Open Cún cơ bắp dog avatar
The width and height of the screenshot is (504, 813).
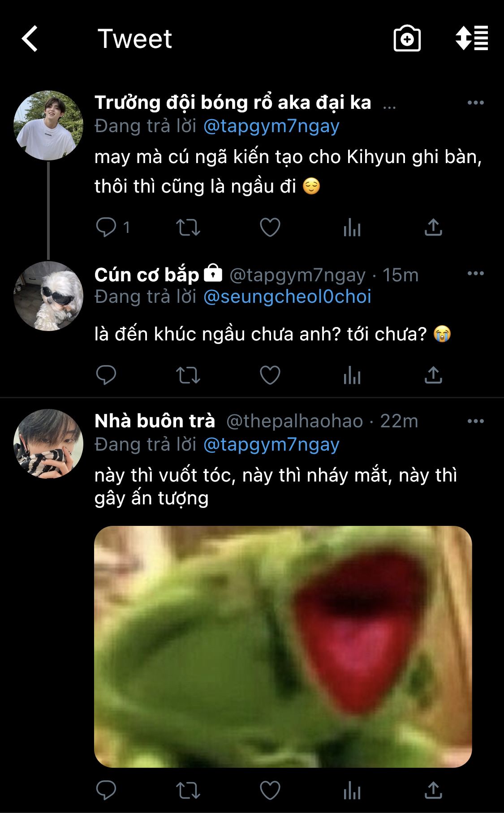48,296
